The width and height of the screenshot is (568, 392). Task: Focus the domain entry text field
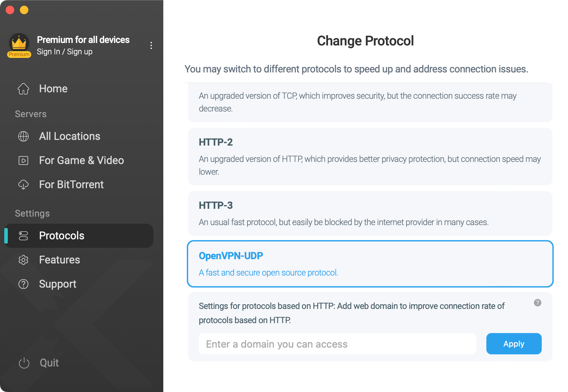pyautogui.click(x=338, y=344)
